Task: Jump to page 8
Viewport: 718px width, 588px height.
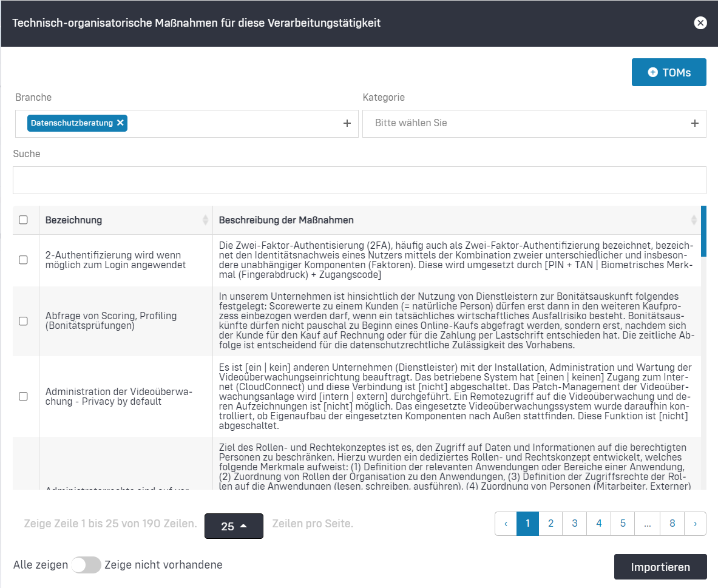Action: [672, 523]
